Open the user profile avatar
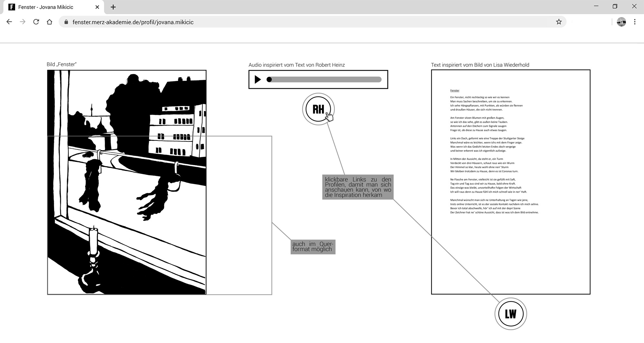The image size is (644, 343). point(621,22)
